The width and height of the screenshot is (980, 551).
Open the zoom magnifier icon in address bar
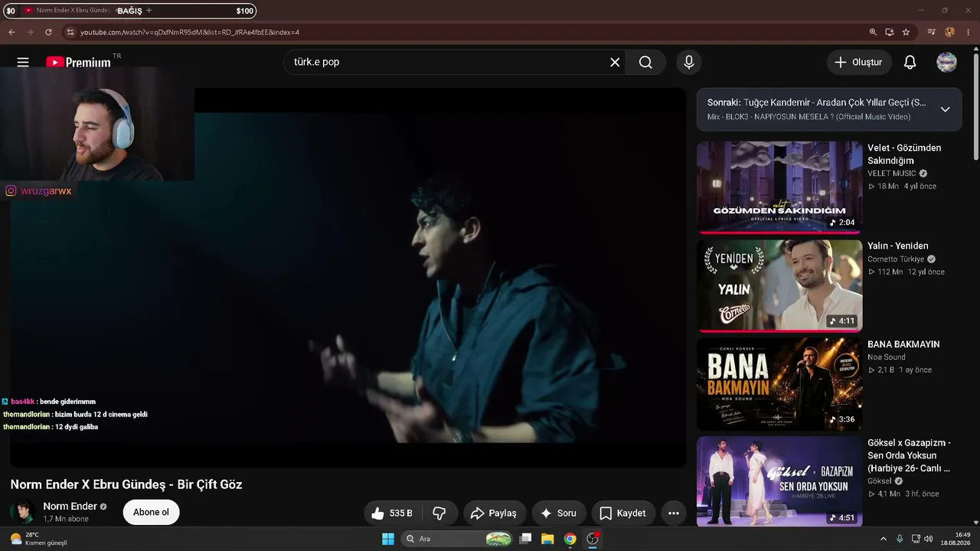click(x=873, y=32)
